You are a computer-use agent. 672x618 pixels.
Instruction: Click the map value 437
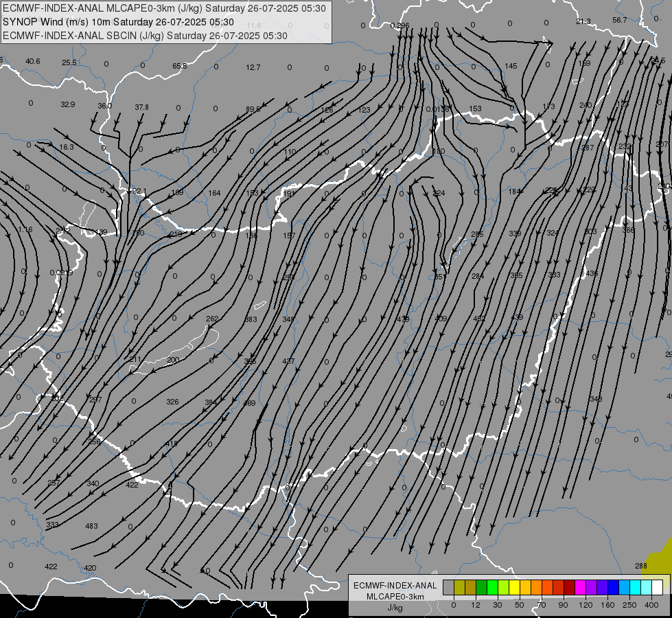[x=288, y=361]
